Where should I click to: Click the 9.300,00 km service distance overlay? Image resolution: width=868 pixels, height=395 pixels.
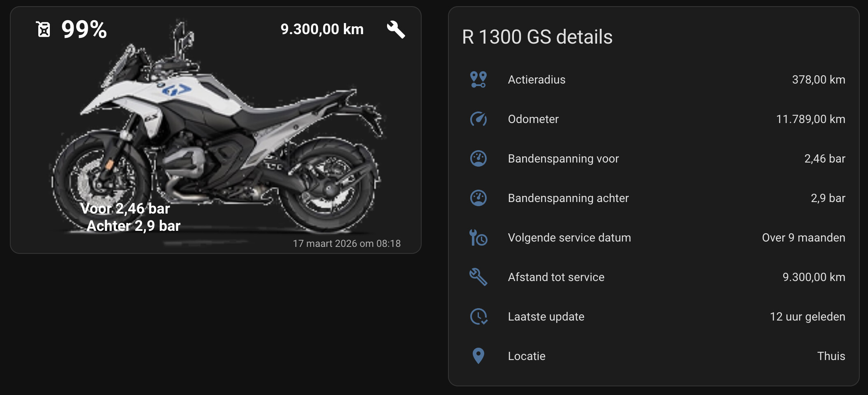click(322, 29)
